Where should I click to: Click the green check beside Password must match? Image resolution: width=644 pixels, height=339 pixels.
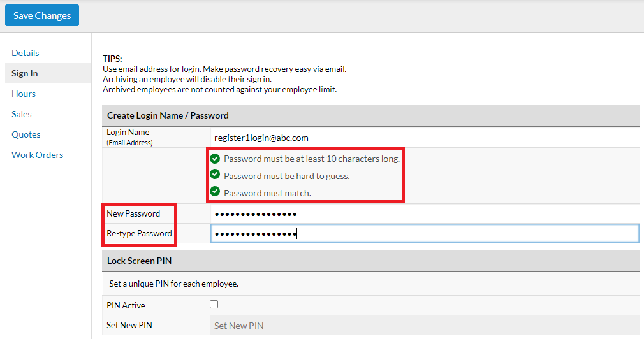click(x=215, y=192)
